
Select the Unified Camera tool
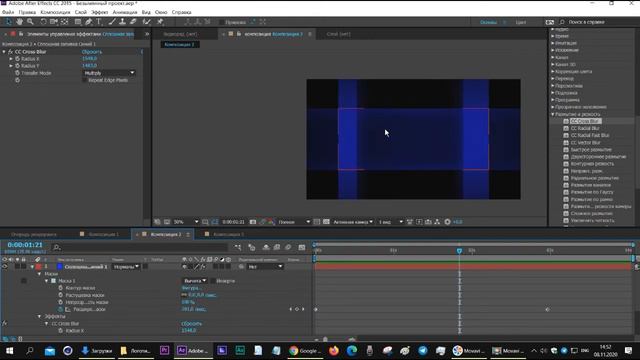pos(53,22)
